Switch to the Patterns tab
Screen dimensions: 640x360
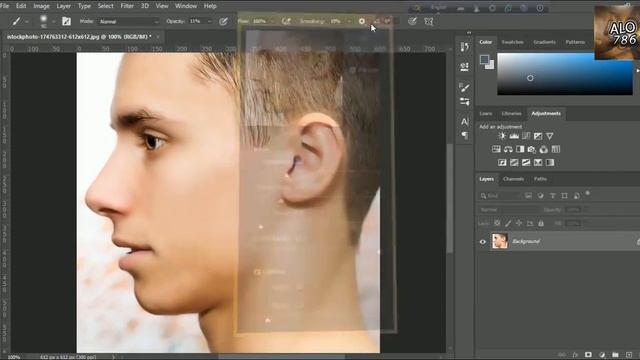click(575, 42)
